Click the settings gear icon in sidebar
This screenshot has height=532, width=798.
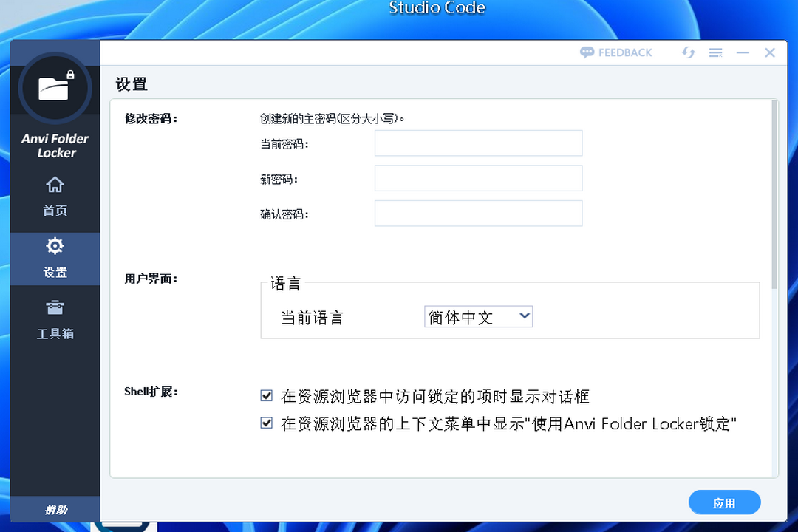coord(55,245)
